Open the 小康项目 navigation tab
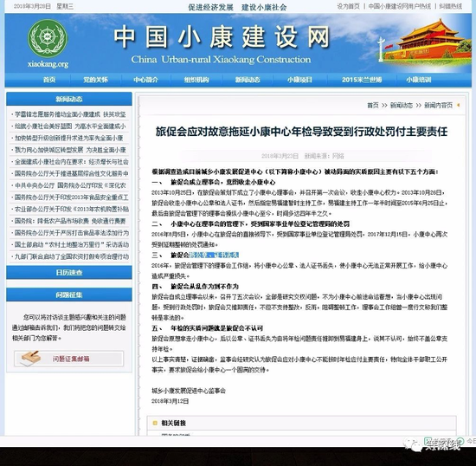Viewport: 476px width, 466px height. pyautogui.click(x=299, y=80)
